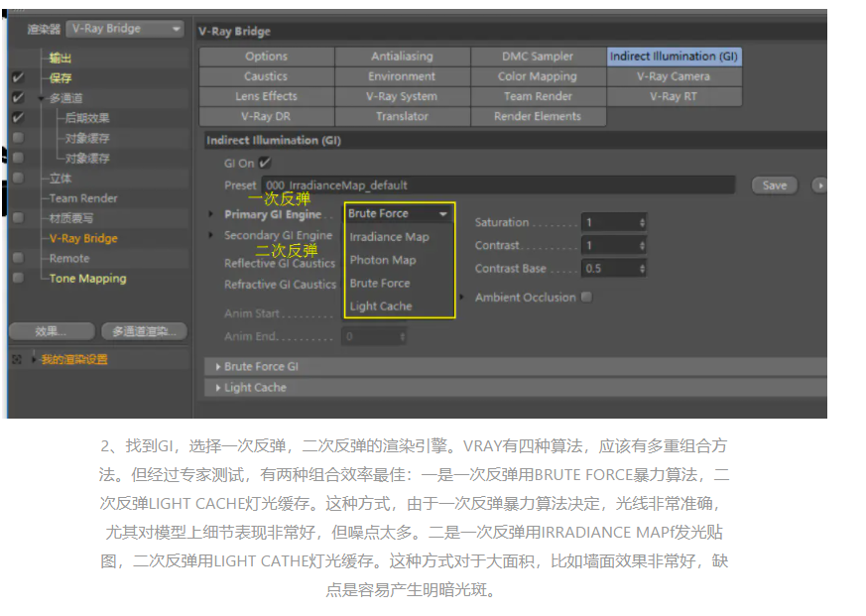This screenshot has height=616, width=866.
Task: Open the Color Mapping tab
Action: 538,76
